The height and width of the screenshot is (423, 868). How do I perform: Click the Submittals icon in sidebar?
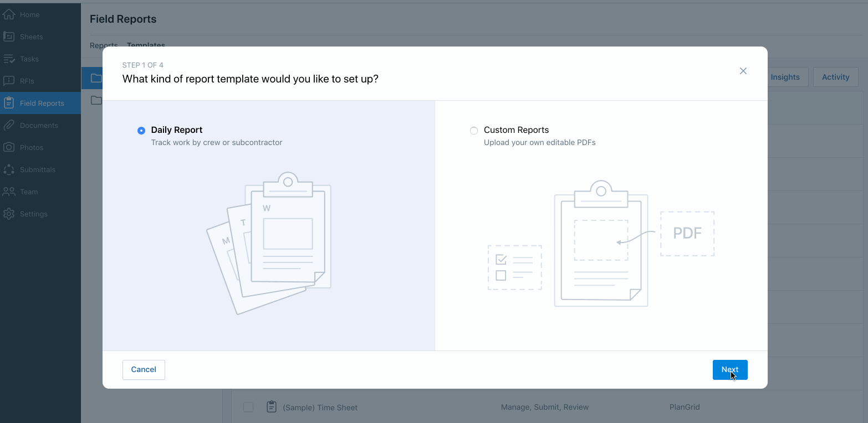pyautogui.click(x=9, y=169)
